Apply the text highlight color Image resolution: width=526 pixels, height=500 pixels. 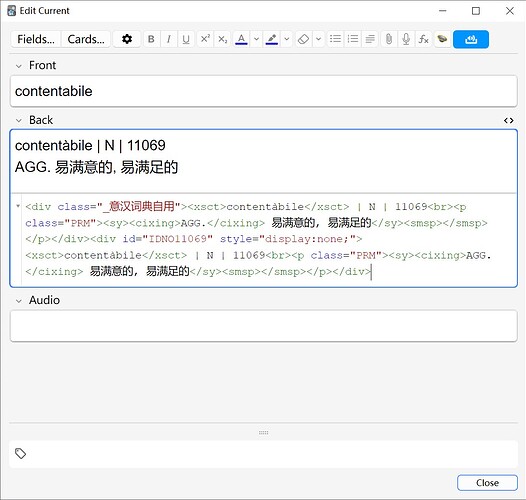tap(272, 39)
